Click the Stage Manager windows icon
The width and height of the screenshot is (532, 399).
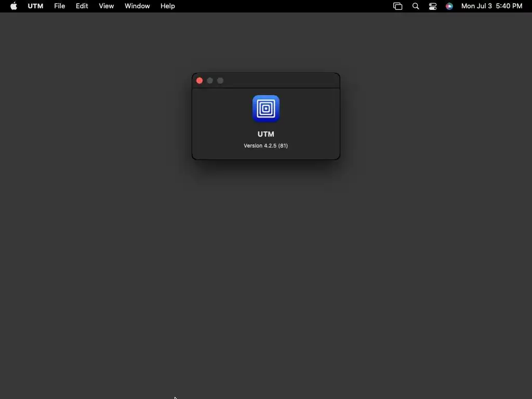397,6
